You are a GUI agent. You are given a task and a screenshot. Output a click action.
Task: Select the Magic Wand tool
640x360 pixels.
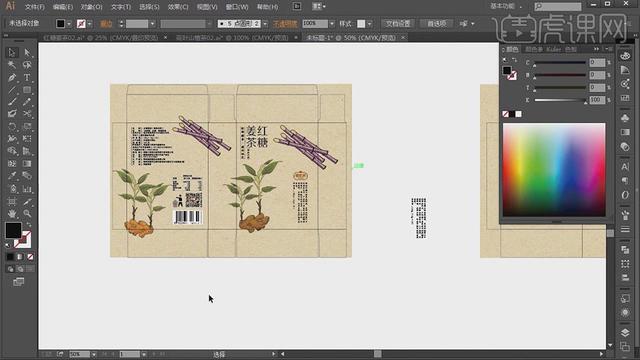[12, 65]
